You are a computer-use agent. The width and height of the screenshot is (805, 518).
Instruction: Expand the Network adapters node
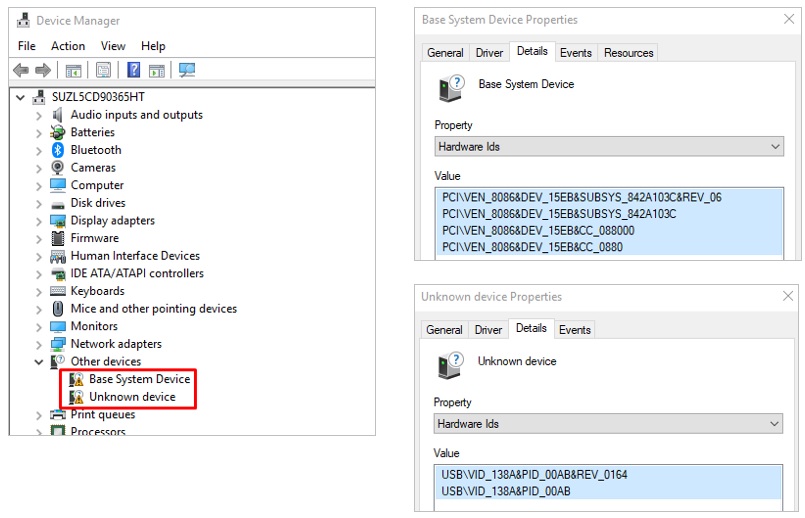(x=39, y=344)
